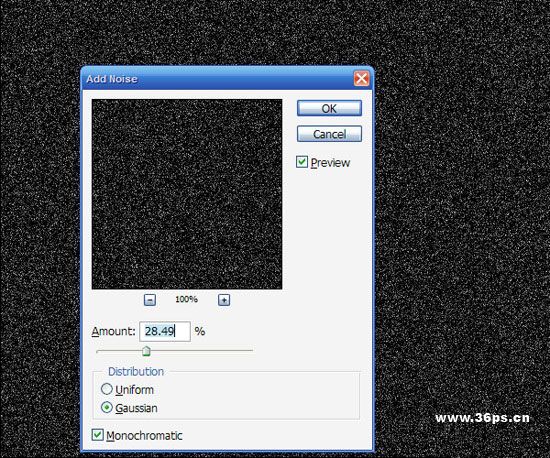This screenshot has height=458, width=550.
Task: Cancel the Add Noise dialog
Action: pos(329,134)
